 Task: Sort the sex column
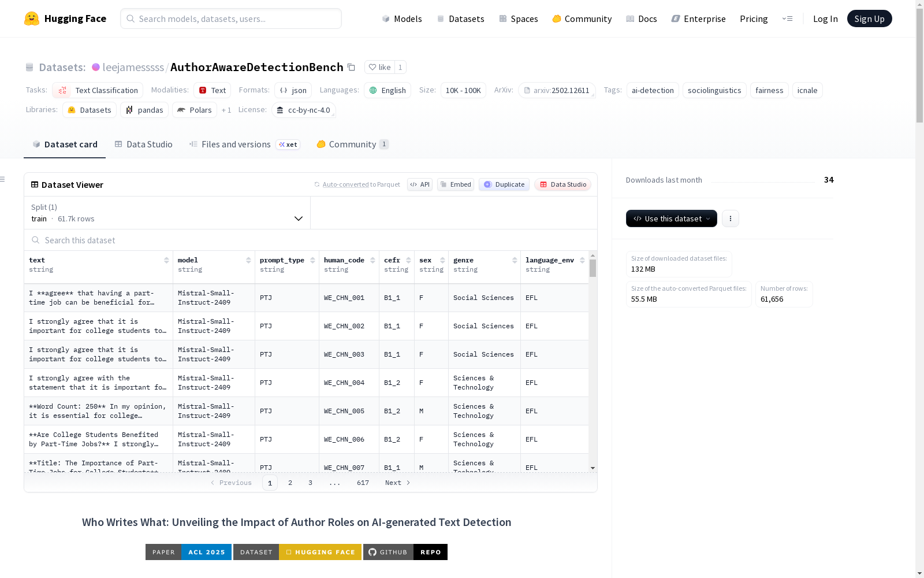pos(442,260)
